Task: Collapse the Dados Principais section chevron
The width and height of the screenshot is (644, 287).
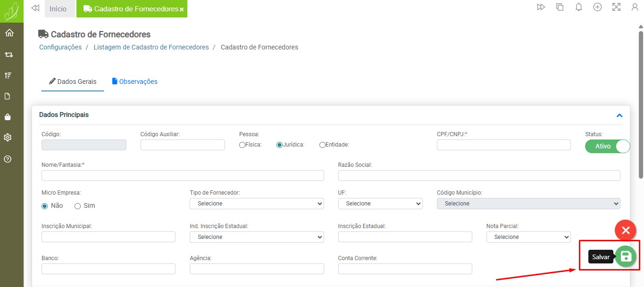Action: tap(619, 115)
